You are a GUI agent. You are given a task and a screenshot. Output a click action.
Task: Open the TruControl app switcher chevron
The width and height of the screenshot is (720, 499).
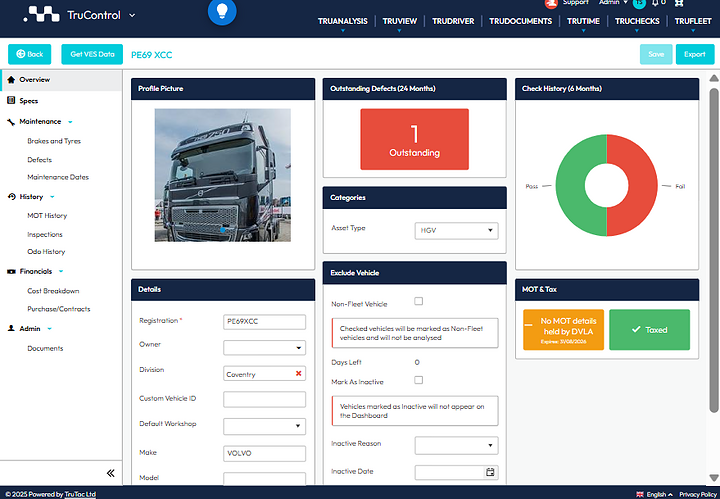(132, 15)
